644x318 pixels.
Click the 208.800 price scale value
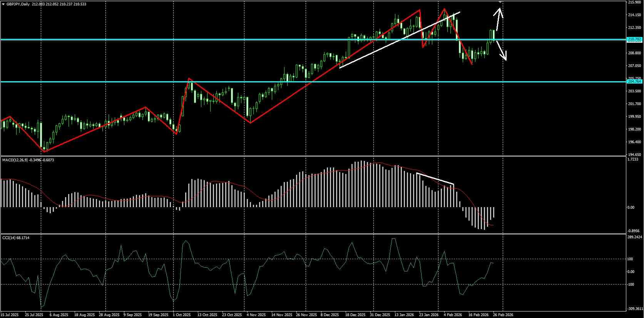click(x=634, y=53)
